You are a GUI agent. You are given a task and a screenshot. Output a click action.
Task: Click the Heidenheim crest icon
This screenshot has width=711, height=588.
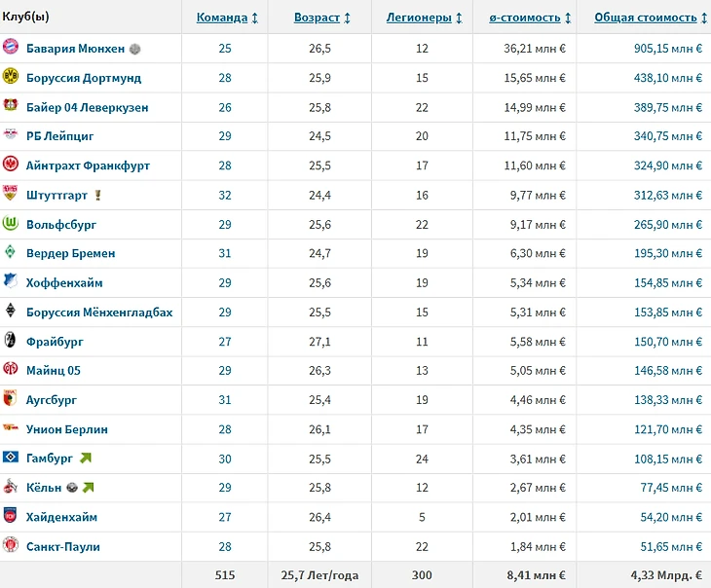(10, 515)
